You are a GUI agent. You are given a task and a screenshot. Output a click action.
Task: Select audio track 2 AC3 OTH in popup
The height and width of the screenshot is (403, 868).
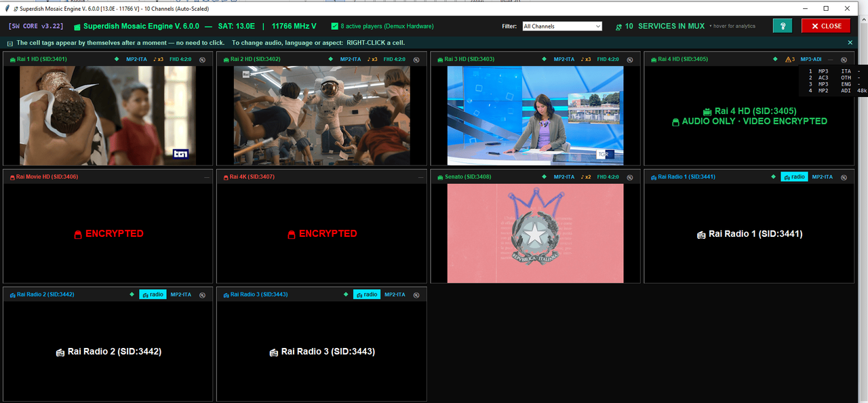(834, 77)
